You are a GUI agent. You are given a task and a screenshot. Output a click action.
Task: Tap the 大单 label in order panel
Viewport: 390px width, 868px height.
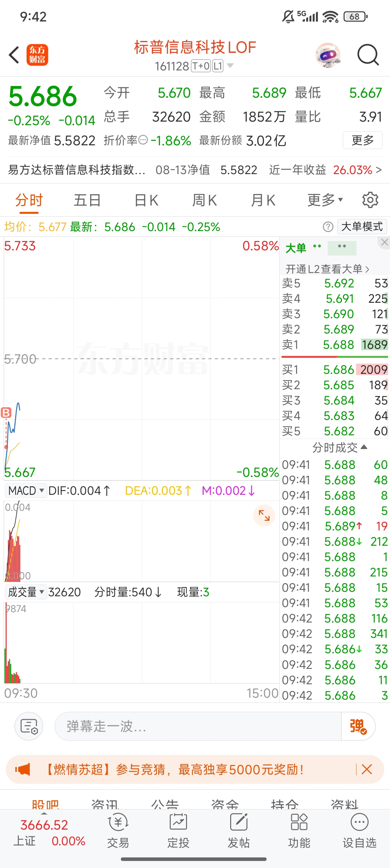coord(296,248)
